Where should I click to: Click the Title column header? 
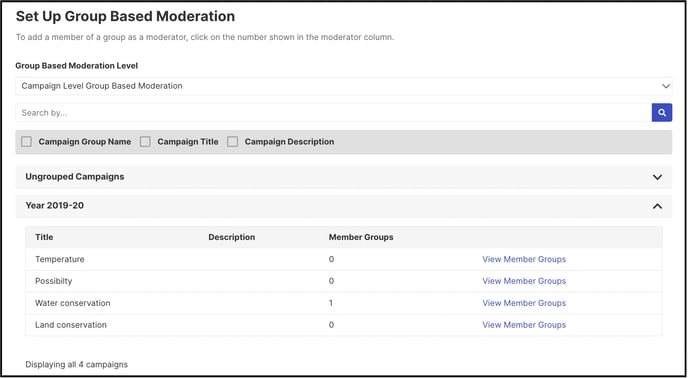[x=44, y=237]
